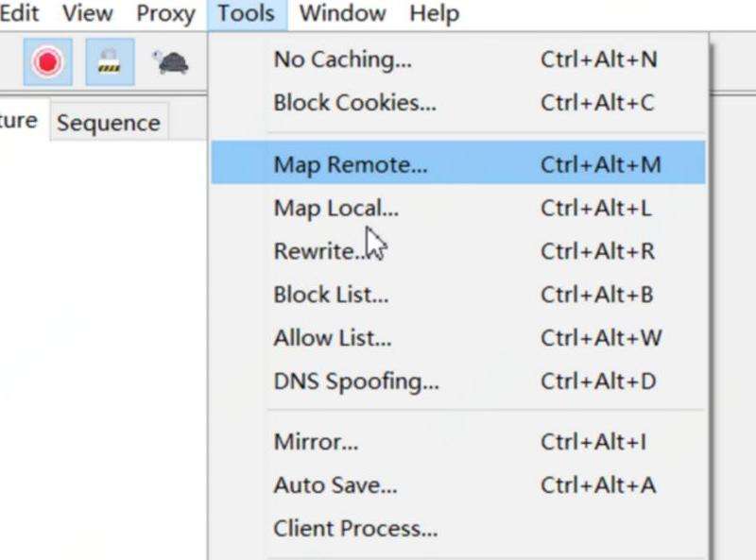756x560 pixels.
Task: Choose No Caching from Tools menu
Action: pyautogui.click(x=458, y=59)
